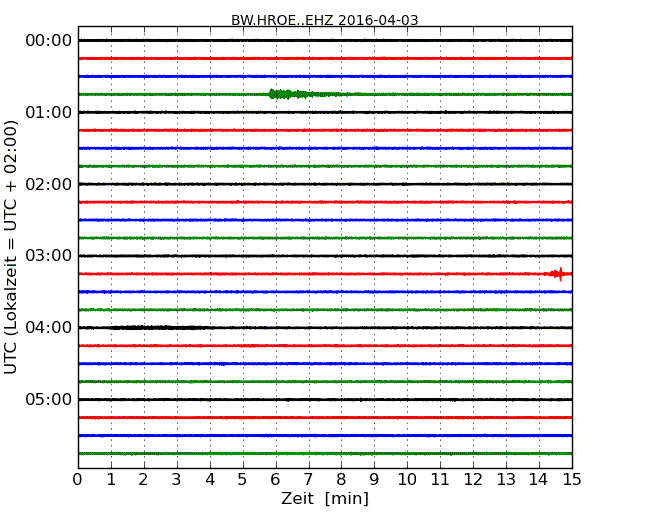Click the x-axis tick label 6

[275, 480]
